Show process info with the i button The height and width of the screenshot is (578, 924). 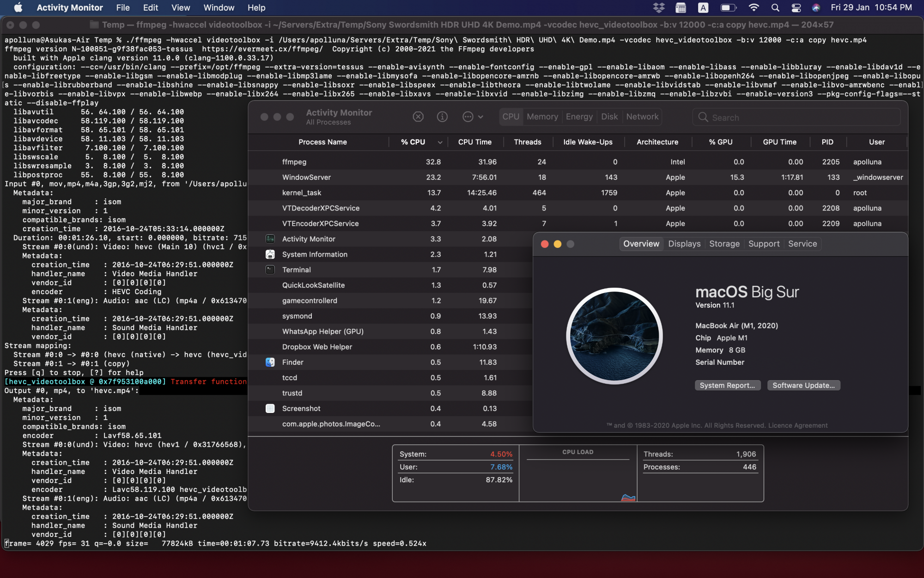coord(442,117)
